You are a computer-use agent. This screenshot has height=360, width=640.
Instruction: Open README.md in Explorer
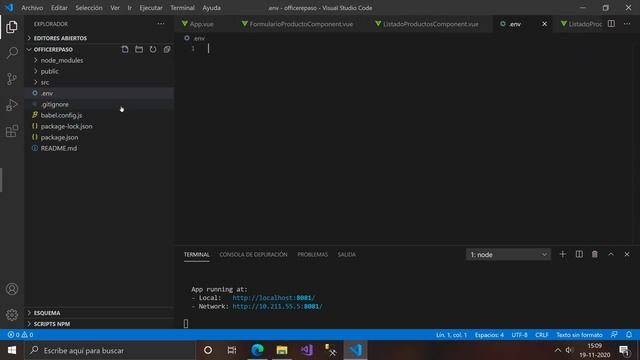tap(58, 149)
